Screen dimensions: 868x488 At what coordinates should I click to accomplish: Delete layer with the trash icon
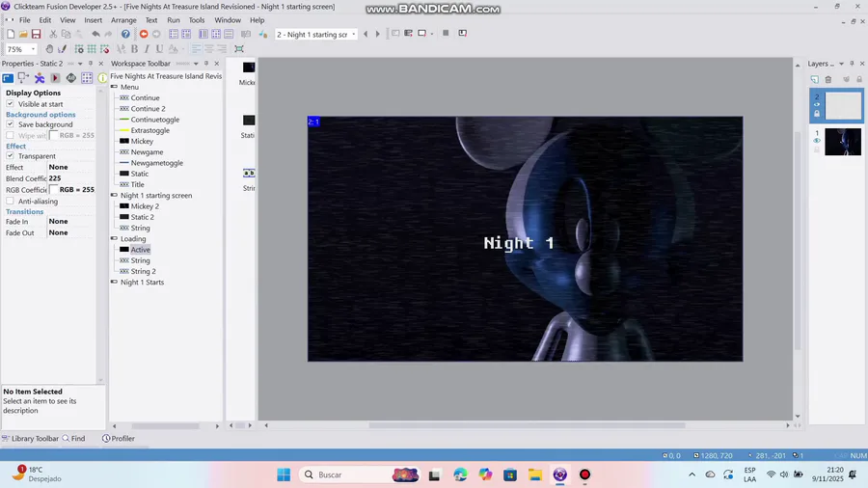(x=828, y=80)
